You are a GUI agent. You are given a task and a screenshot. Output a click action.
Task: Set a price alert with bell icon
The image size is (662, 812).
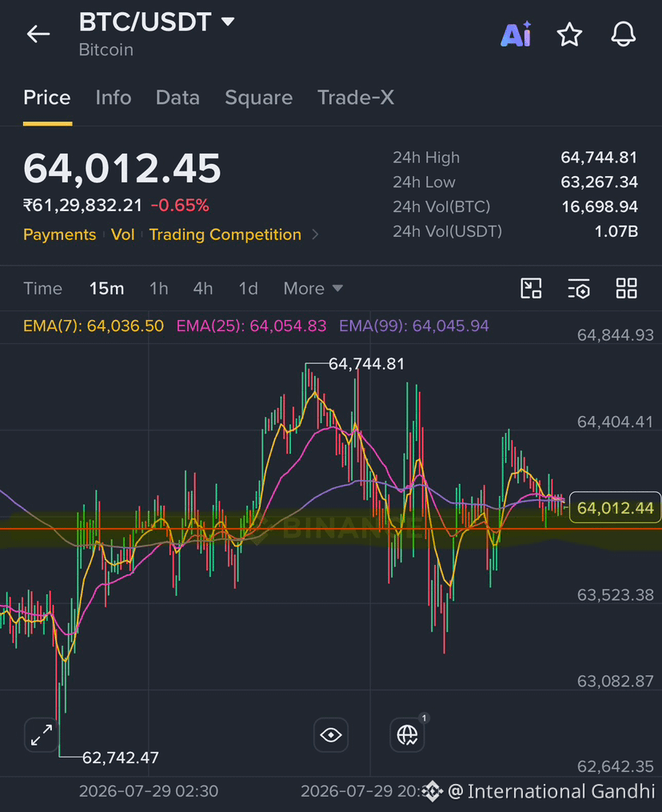point(623,34)
